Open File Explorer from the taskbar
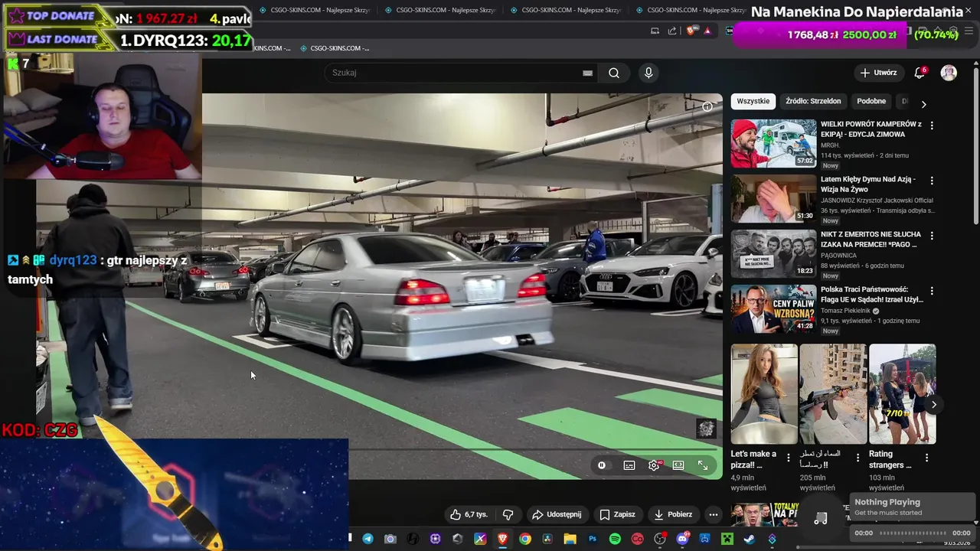 [x=570, y=539]
